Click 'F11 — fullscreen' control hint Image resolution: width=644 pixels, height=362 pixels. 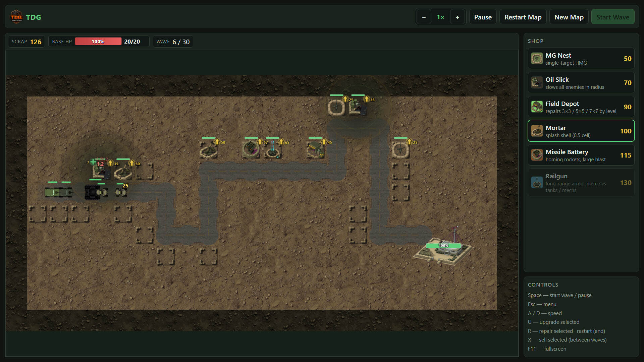(x=547, y=349)
